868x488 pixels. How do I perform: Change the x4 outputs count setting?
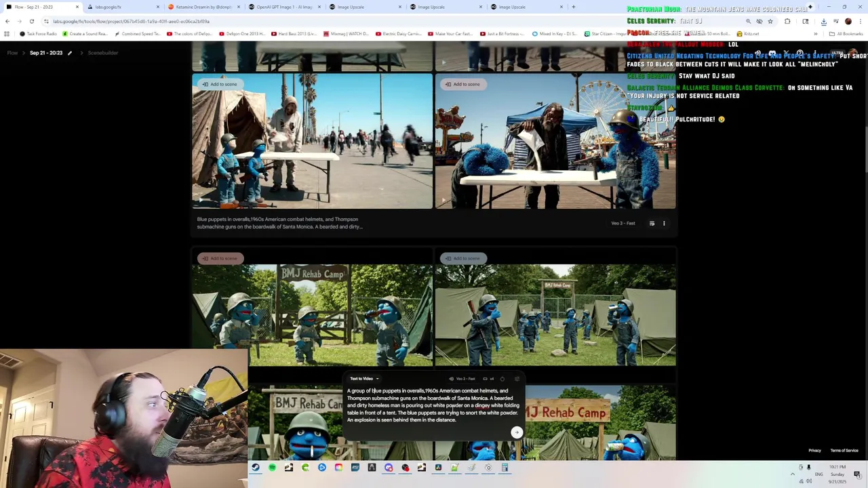488,379
